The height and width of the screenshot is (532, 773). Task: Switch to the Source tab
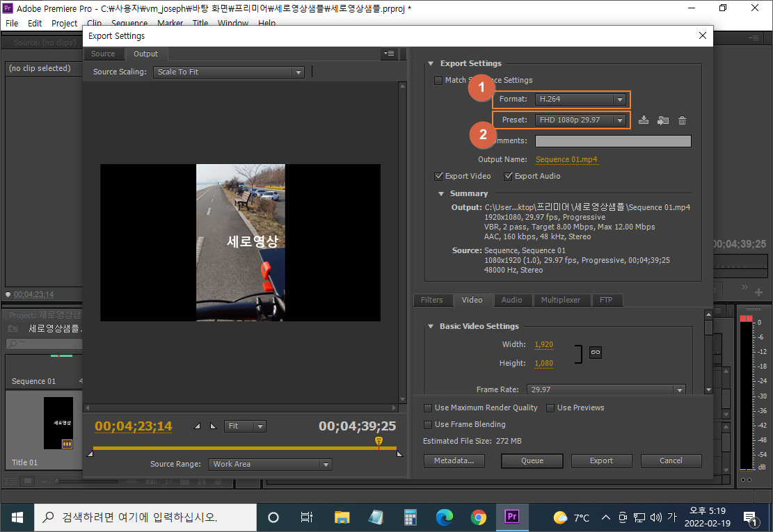(103, 54)
